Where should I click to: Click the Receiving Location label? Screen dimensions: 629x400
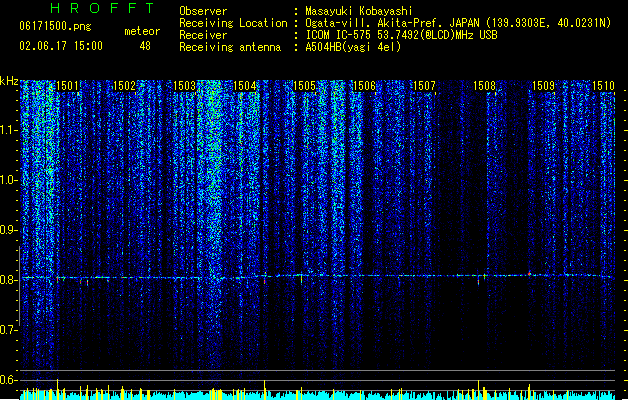pos(233,23)
